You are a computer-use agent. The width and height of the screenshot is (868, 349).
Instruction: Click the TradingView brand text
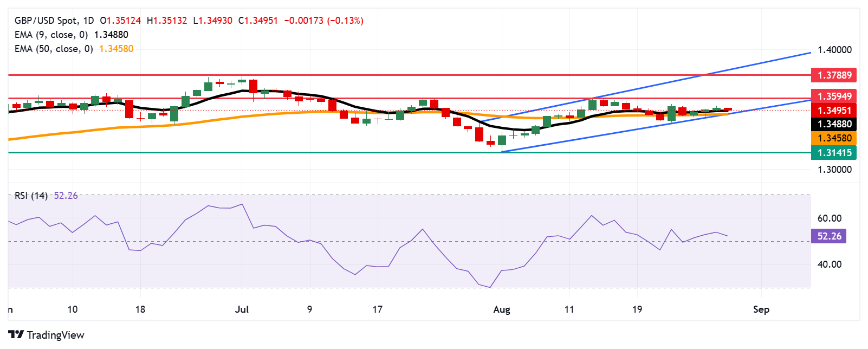tap(55, 335)
